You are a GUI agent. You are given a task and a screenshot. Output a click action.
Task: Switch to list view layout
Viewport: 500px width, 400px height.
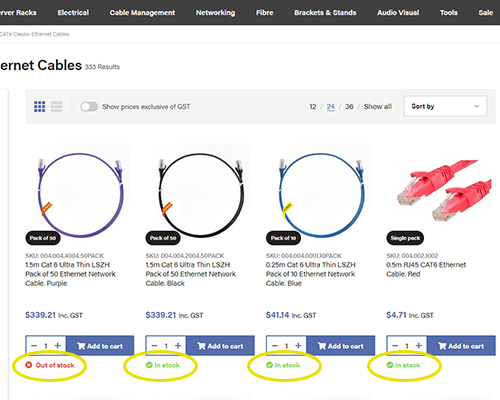[56, 107]
